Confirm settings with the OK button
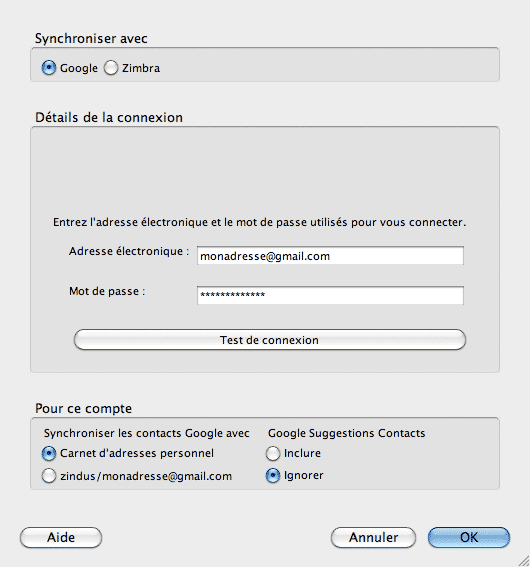530x567 pixels. [x=469, y=537]
